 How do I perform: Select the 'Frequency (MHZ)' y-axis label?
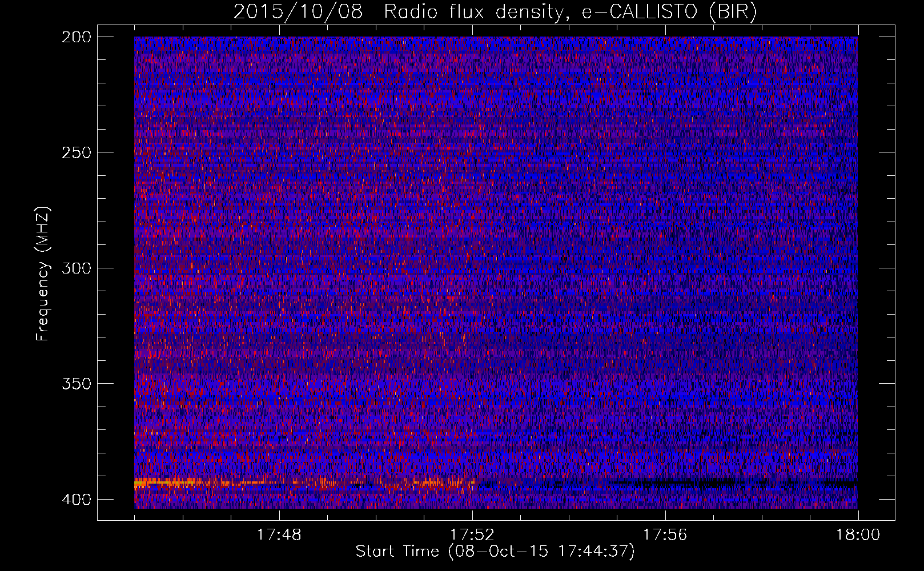click(43, 274)
